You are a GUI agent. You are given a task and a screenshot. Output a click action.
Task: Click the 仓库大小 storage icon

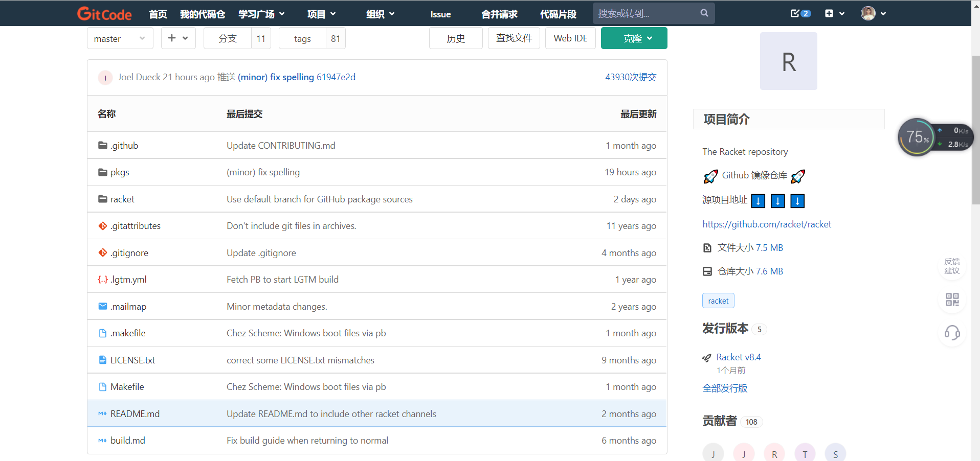click(x=707, y=271)
